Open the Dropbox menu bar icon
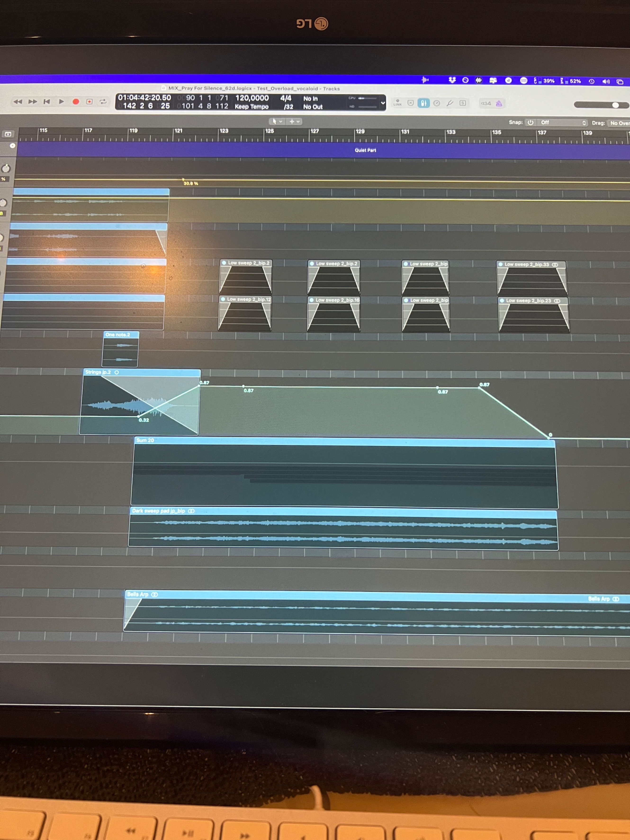 [x=452, y=80]
